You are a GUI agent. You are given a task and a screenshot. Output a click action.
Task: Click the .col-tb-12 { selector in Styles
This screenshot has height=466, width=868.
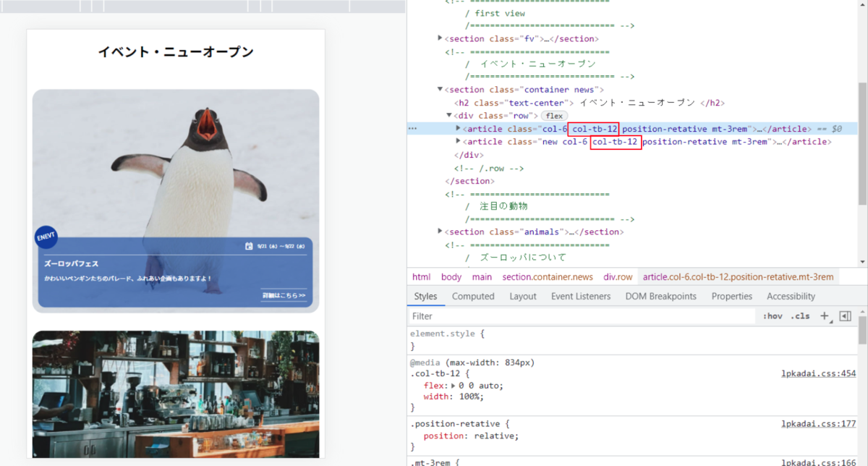pyautogui.click(x=440, y=374)
